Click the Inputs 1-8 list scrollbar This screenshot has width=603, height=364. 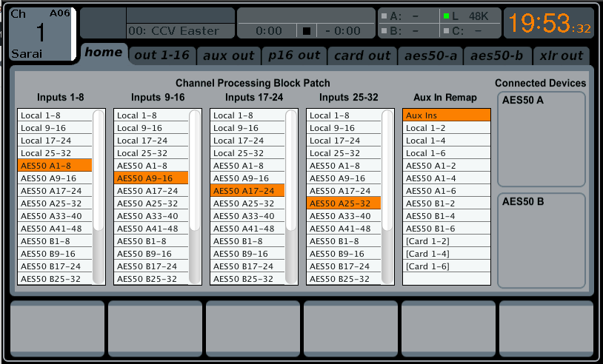point(99,196)
